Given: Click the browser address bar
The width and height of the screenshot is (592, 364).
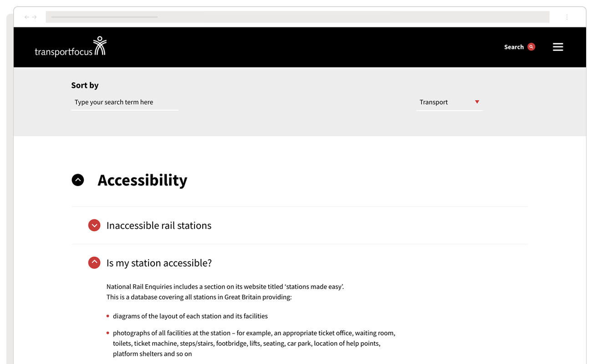Looking at the screenshot, I should [297, 17].
